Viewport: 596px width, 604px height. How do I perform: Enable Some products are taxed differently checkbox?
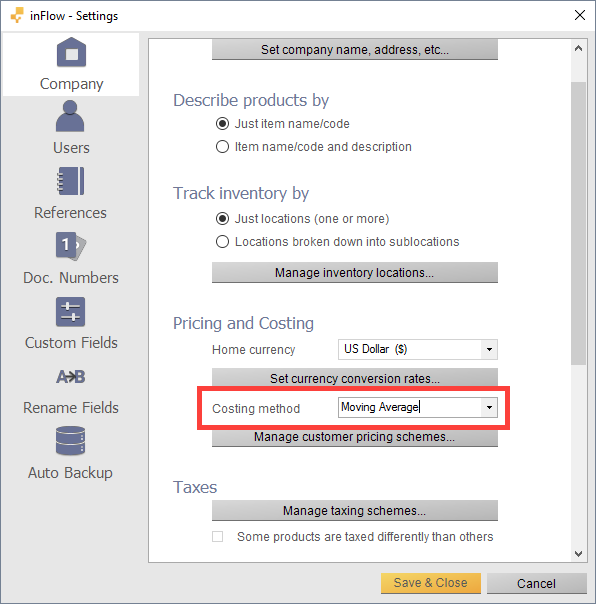[218, 537]
